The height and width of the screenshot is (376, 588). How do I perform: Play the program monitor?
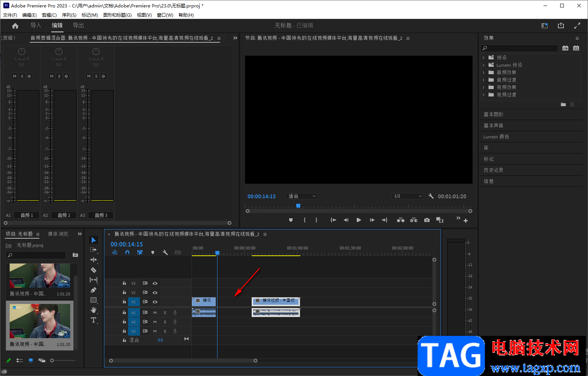[x=359, y=220]
